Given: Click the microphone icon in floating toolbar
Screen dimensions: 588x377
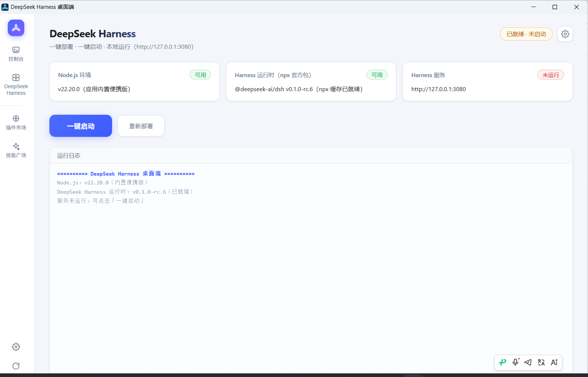Looking at the screenshot, I should [515, 362].
